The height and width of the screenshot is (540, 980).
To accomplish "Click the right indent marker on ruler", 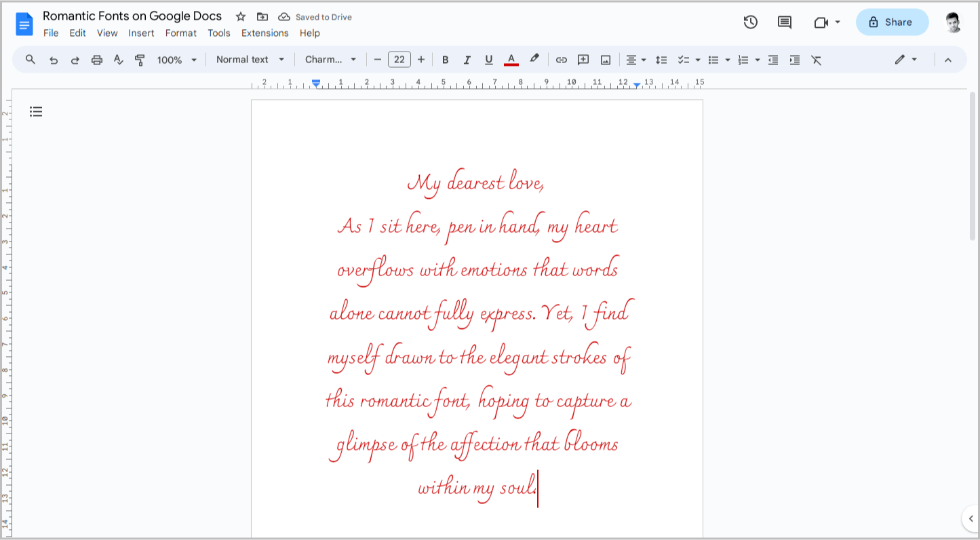I will [x=637, y=85].
